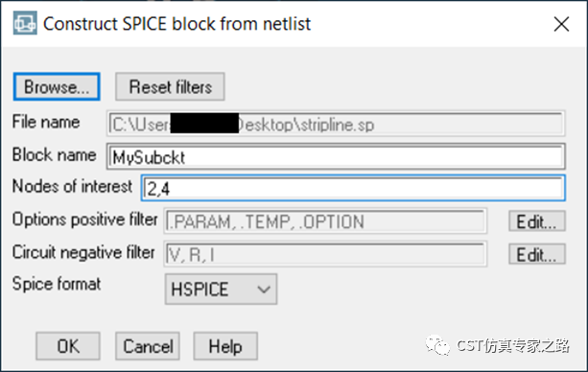Click into the Nodes of interest field

coord(353,188)
